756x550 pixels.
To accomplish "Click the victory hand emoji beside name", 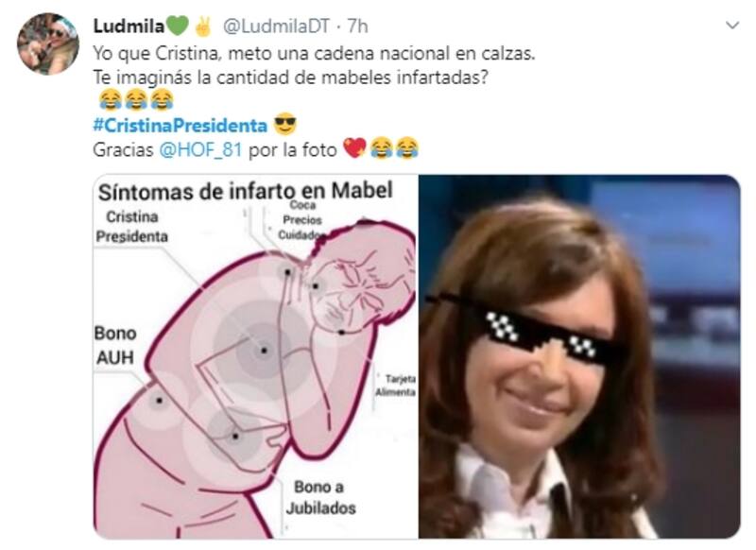I will pos(203,26).
